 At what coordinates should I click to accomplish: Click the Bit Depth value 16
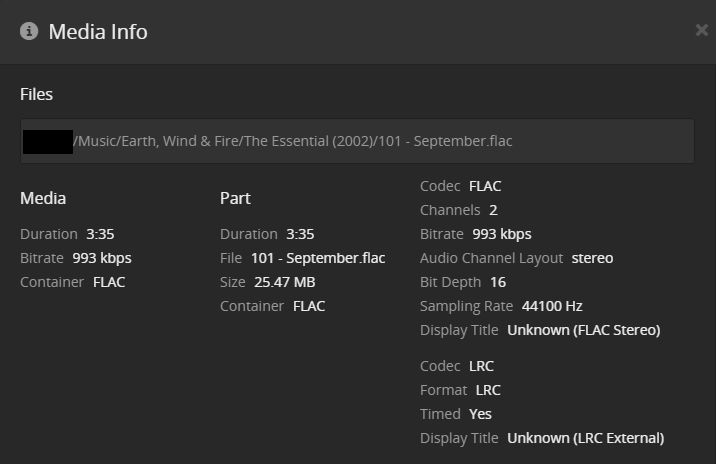[498, 282]
